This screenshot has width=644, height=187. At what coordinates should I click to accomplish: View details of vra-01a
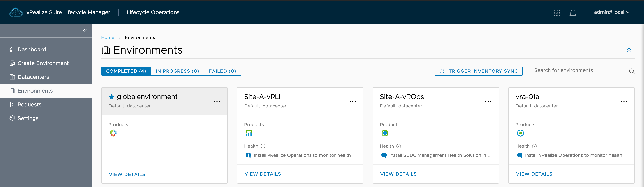534,174
